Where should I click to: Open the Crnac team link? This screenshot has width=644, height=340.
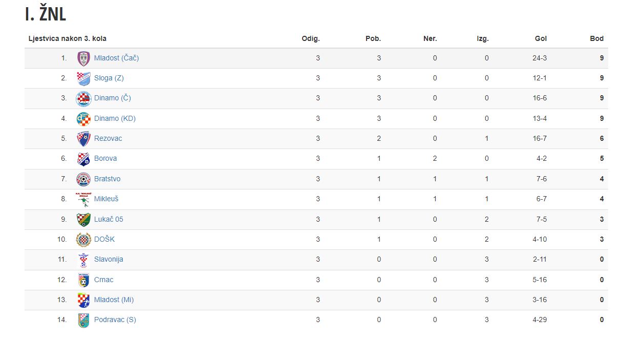pyautogui.click(x=104, y=280)
